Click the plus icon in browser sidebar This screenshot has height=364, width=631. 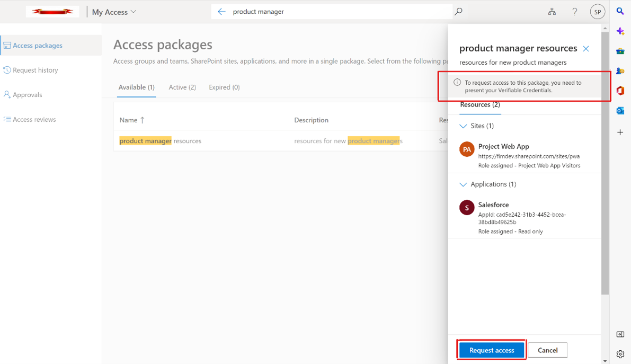[x=620, y=132]
